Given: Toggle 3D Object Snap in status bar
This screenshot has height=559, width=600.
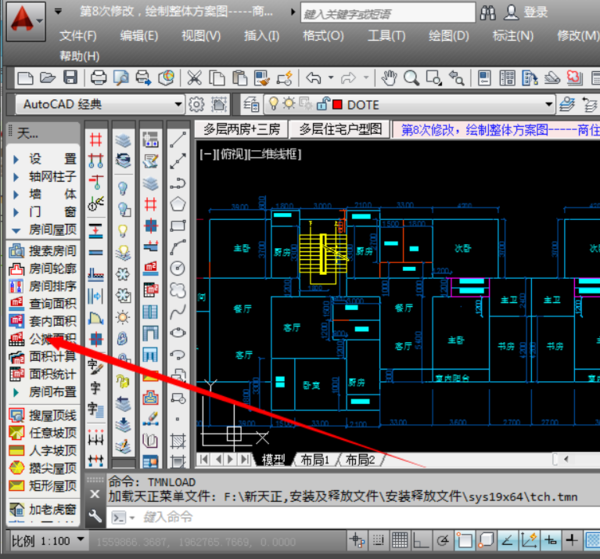Looking at the screenshot, I should [486, 540].
